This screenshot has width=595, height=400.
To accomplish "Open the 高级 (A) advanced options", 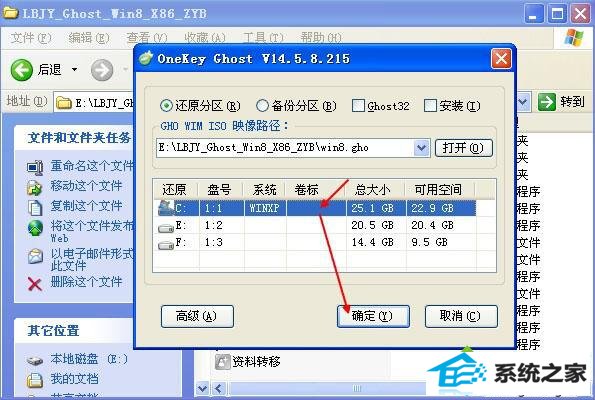I will click(197, 316).
